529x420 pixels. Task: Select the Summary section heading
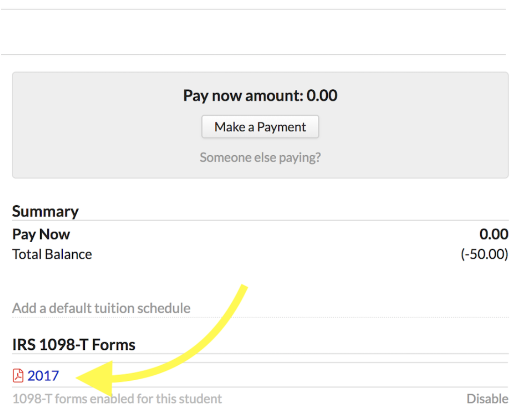pyautogui.click(x=45, y=211)
